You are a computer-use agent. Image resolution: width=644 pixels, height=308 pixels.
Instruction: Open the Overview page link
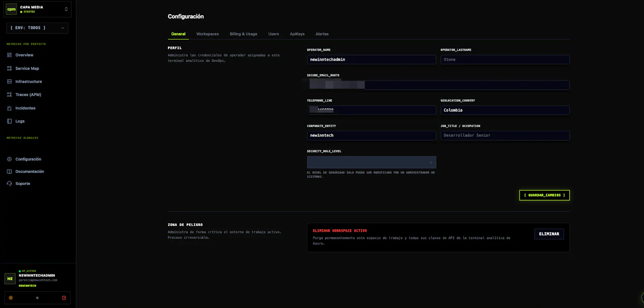25,55
